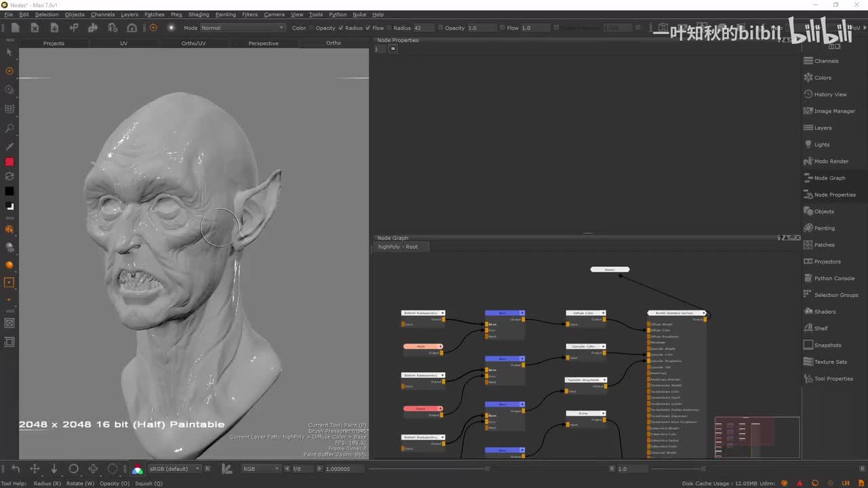The image size is (868, 488).
Task: Click the color management RGB circles icon
Action: click(138, 469)
